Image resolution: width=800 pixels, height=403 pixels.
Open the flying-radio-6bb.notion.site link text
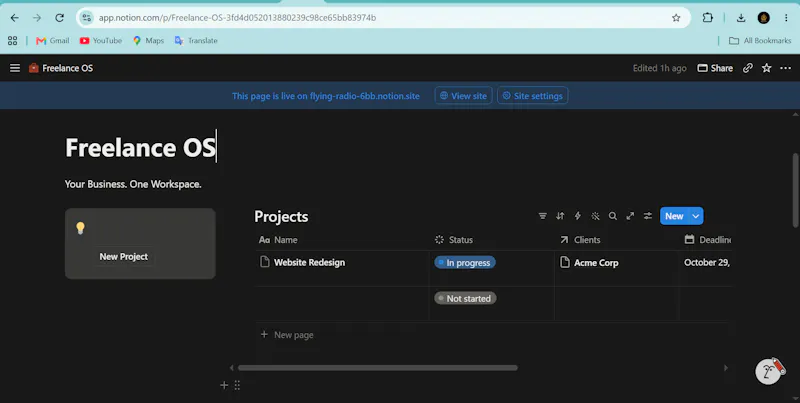click(x=365, y=96)
